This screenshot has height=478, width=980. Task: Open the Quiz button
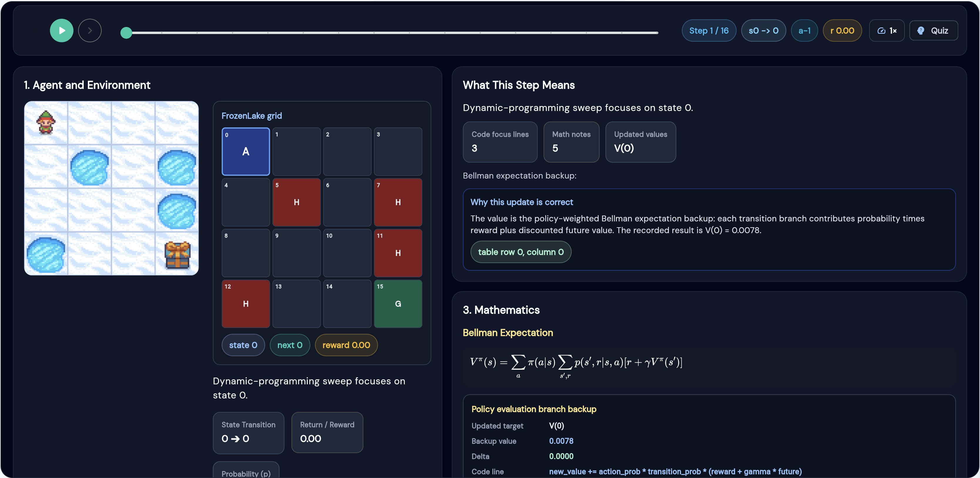point(933,31)
